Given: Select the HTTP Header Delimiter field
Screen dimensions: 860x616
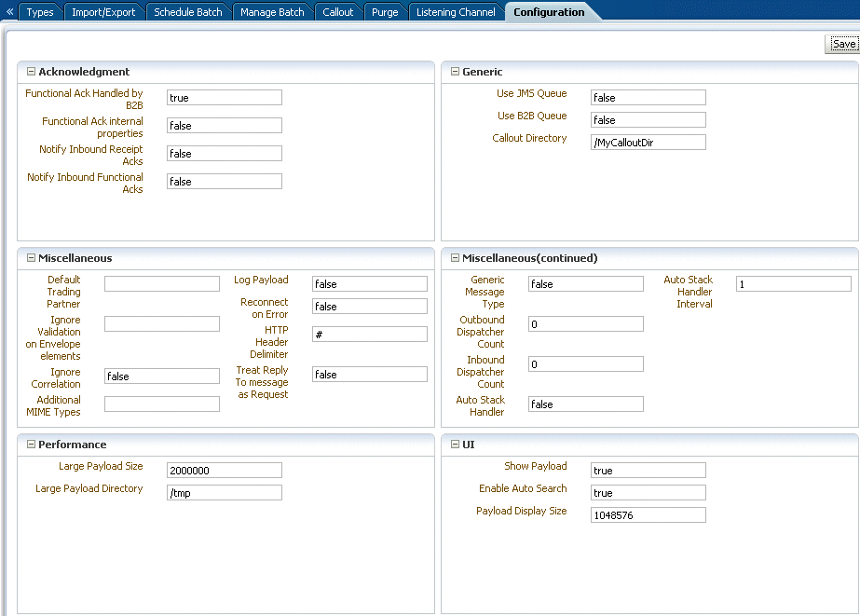Looking at the screenshot, I should (370, 334).
